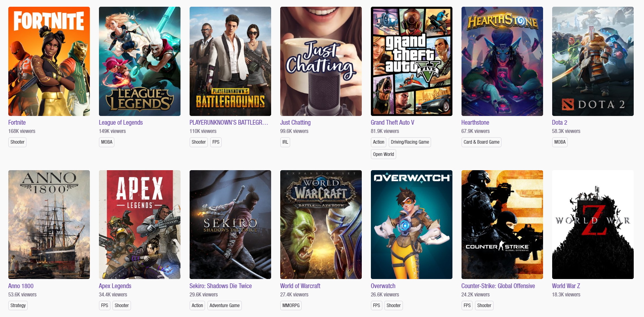644x317 pixels.
Task: Click the Counter-Strike: Global Offensive title link
Action: pyautogui.click(x=498, y=286)
